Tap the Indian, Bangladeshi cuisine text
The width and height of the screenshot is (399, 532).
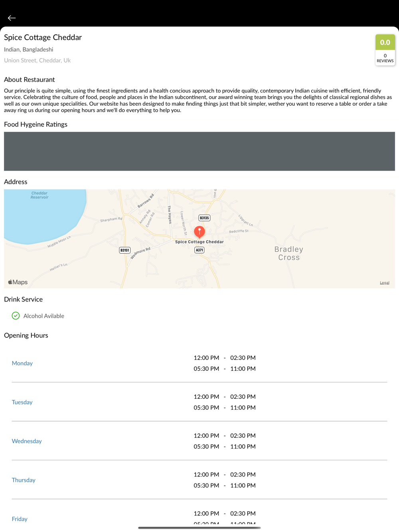28,49
